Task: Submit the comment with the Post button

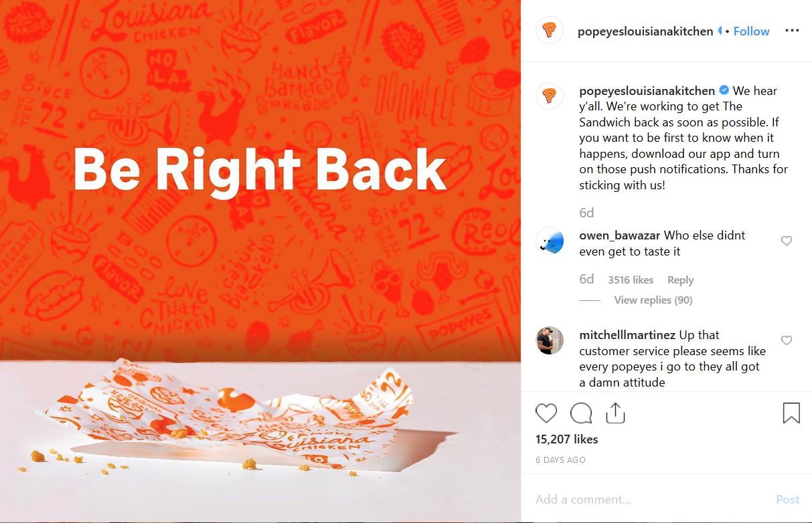Action: coord(788,500)
